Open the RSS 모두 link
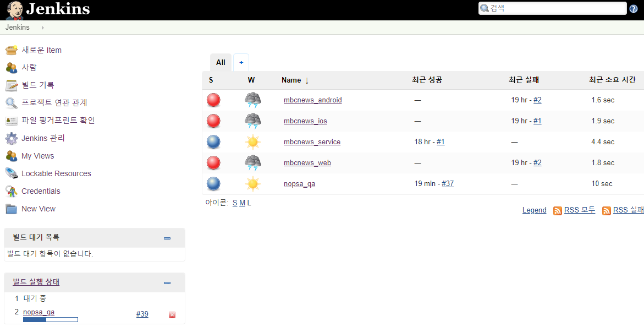The image size is (644, 332). (580, 210)
